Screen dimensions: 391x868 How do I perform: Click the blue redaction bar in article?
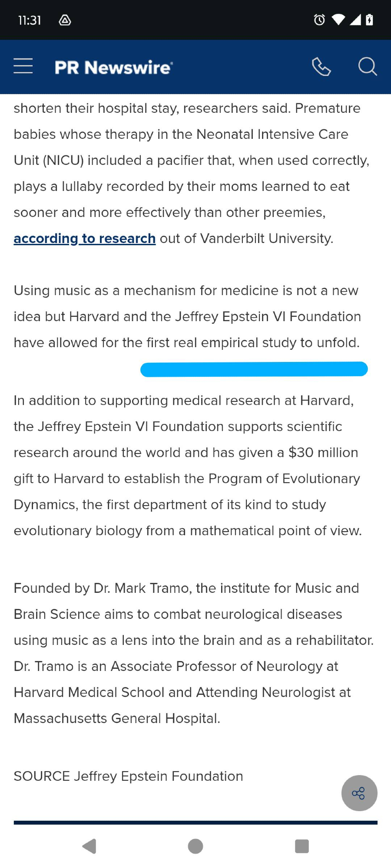pos(254,369)
